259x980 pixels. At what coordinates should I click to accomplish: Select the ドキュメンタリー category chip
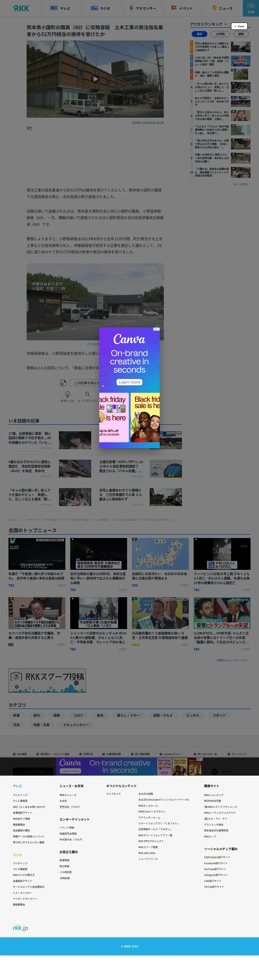76,725
